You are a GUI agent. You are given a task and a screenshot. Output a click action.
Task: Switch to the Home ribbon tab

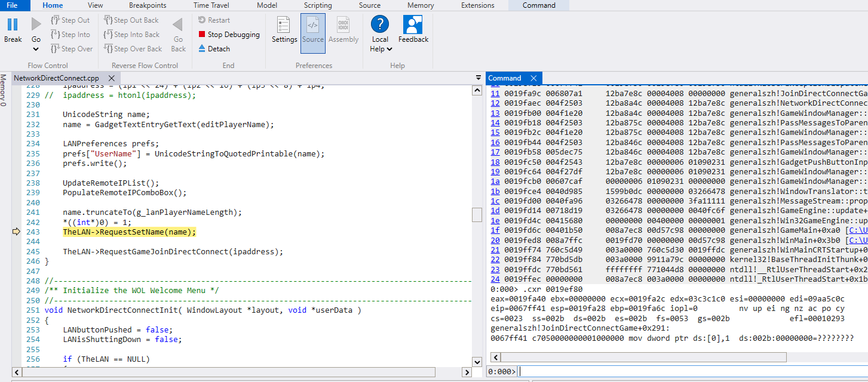click(x=53, y=5)
